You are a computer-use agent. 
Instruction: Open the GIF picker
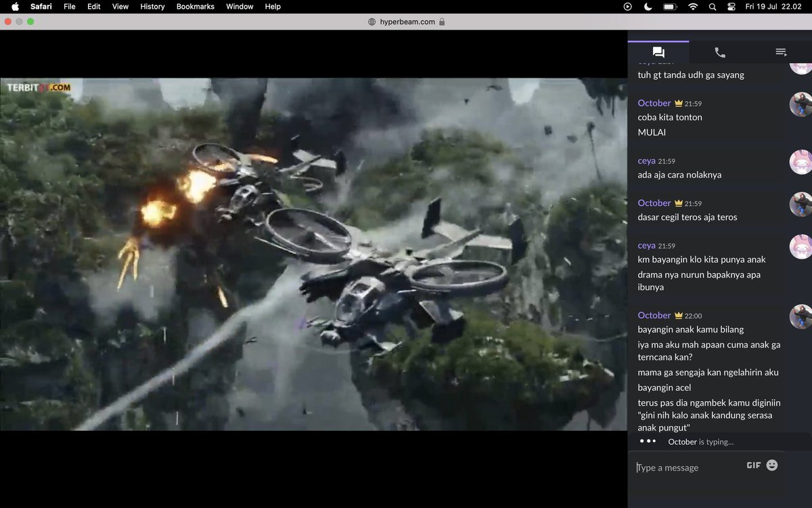tap(753, 465)
